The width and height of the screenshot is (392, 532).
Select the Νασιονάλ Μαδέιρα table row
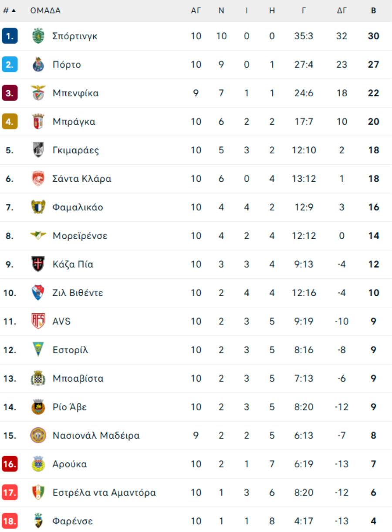(196, 435)
